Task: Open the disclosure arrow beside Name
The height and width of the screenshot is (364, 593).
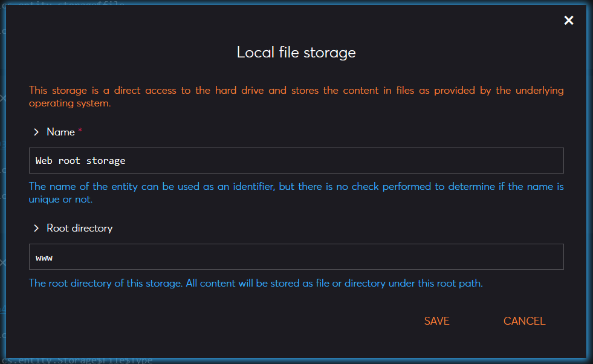Action: pyautogui.click(x=36, y=131)
